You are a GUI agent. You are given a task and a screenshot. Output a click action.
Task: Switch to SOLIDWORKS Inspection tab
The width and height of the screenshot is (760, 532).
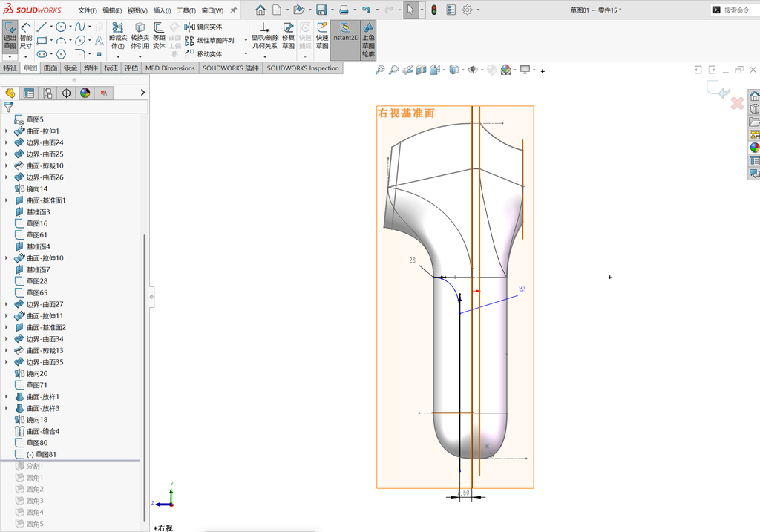(x=303, y=68)
